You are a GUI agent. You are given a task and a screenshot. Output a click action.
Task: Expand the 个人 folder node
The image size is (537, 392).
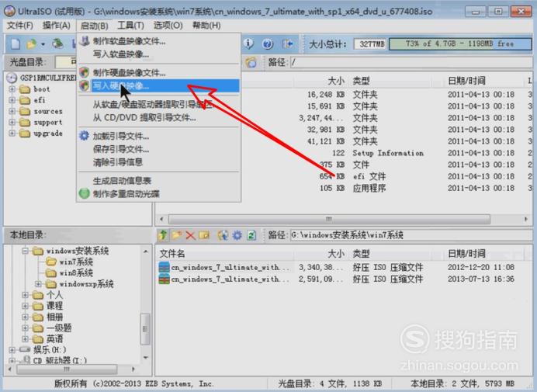pyautogui.click(x=25, y=295)
